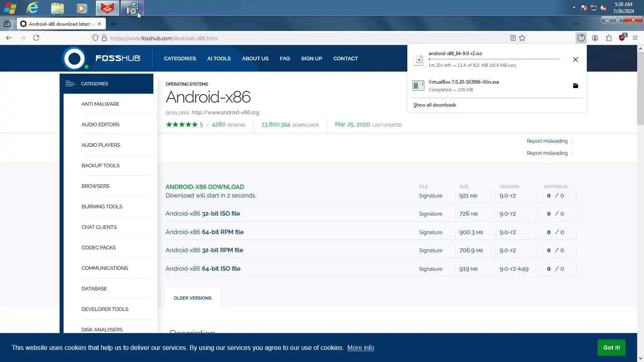644x362 pixels.
Task: Close the Android-x86 download tab
Action: click(99, 24)
